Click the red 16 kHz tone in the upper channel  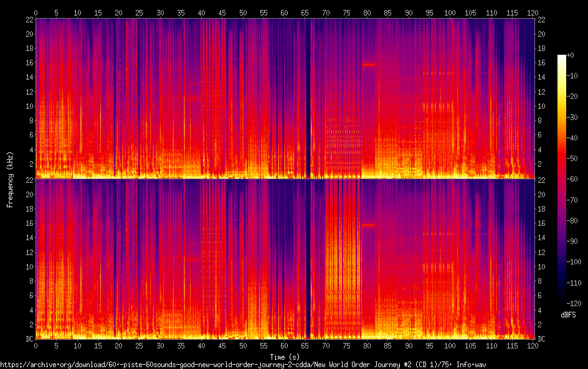point(369,64)
